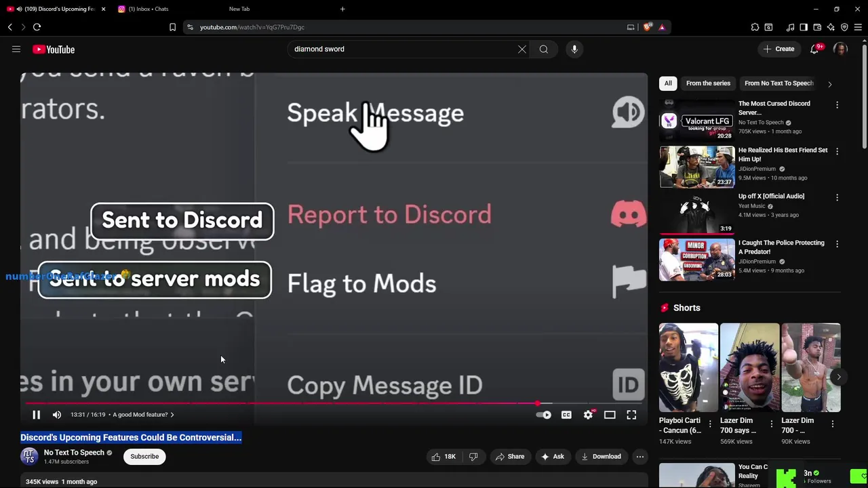Select the 'All' filter chip
Screen dimensions: 868x488
(x=668, y=83)
